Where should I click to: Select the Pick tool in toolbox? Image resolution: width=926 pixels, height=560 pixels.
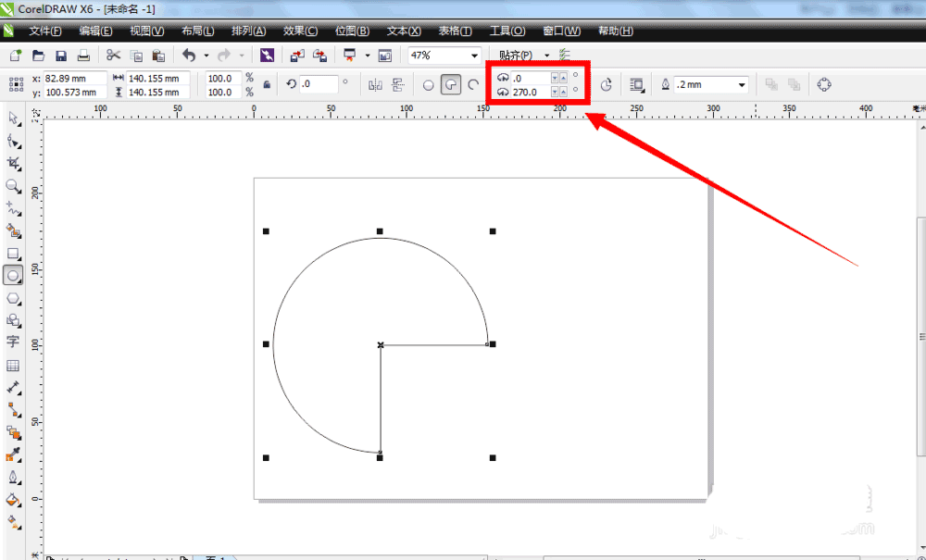(x=13, y=118)
